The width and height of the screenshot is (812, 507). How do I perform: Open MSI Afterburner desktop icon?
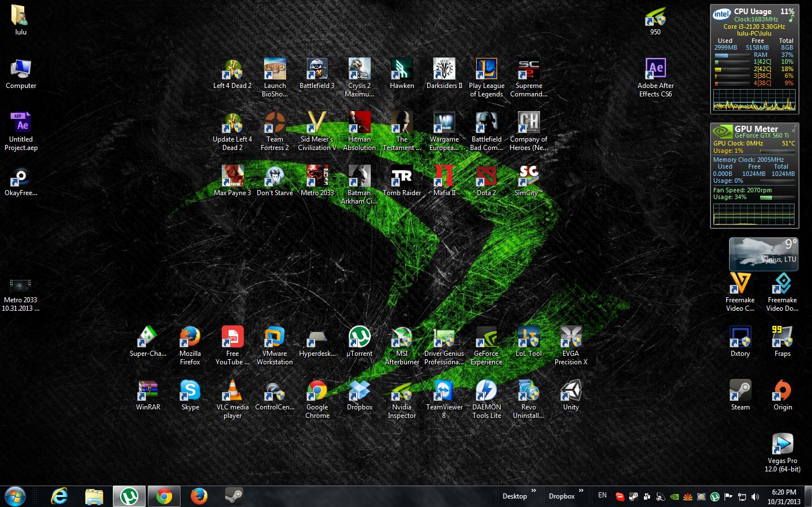point(402,346)
